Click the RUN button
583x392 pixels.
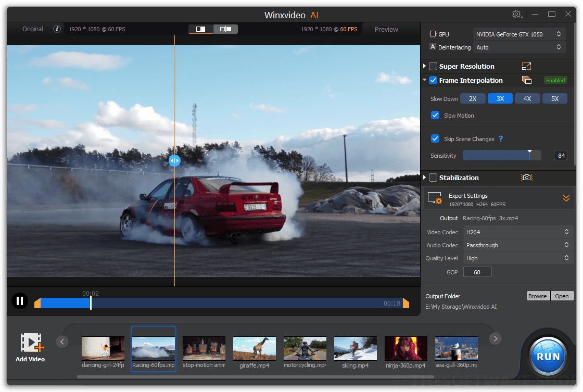coord(548,356)
